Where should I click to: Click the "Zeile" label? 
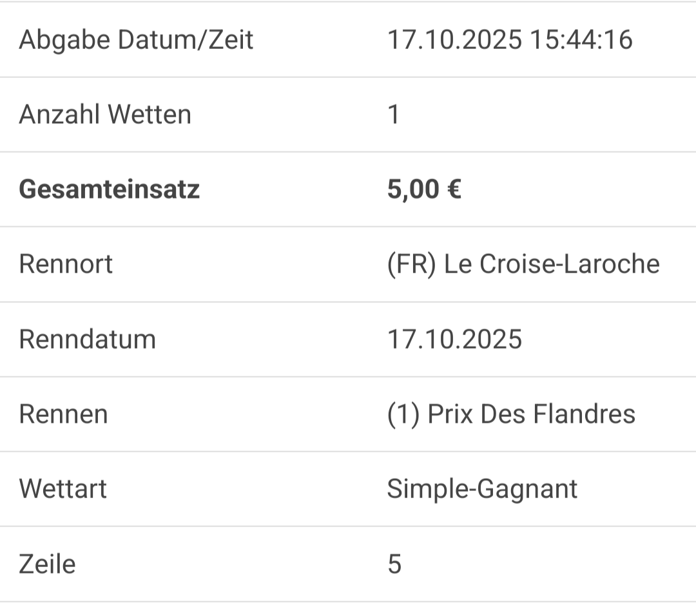[47, 564]
